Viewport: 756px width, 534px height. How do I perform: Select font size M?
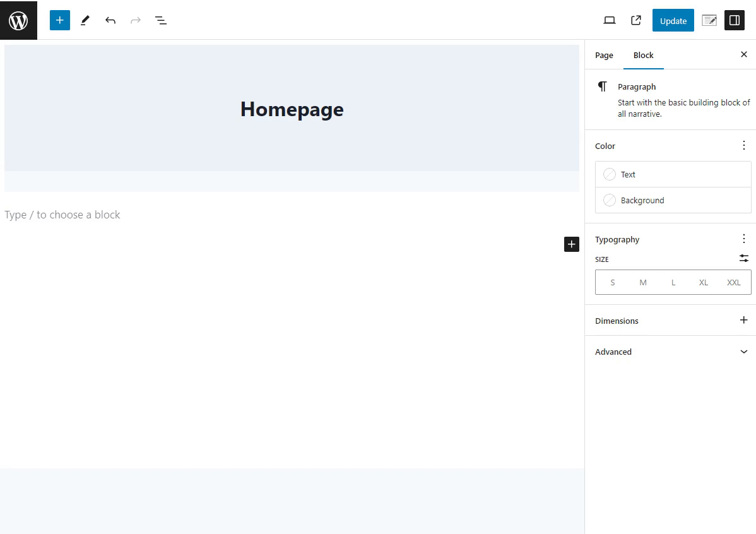point(643,282)
